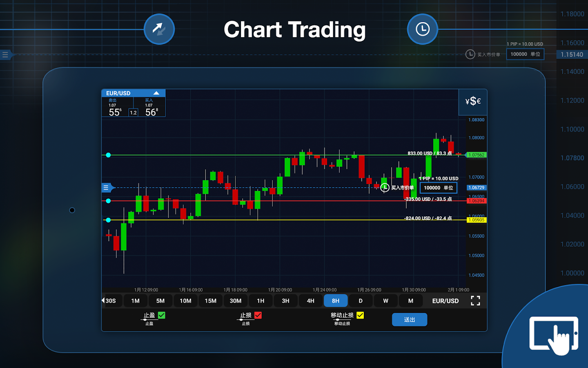
Task: Toggle fullscreen chart view icon
Action: 475,301
